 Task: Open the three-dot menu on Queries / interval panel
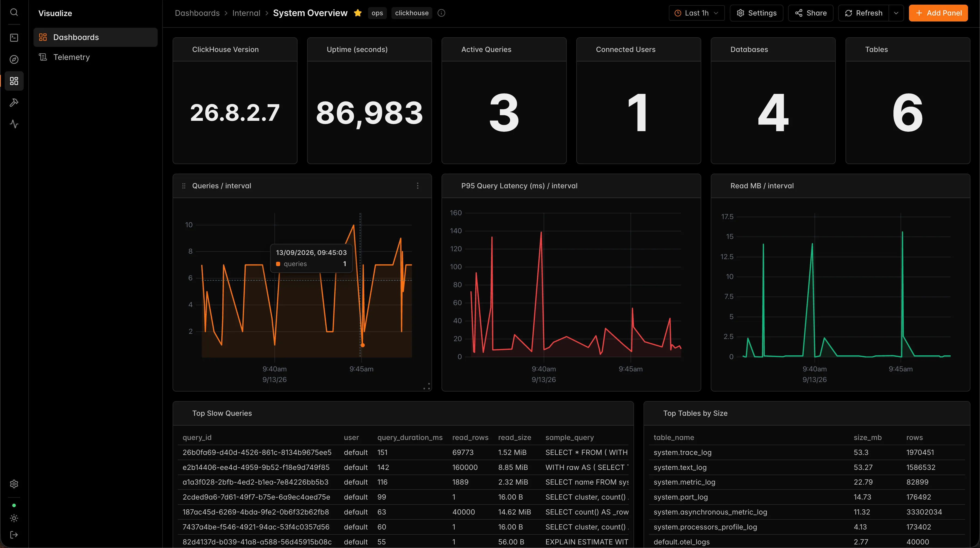tap(418, 186)
